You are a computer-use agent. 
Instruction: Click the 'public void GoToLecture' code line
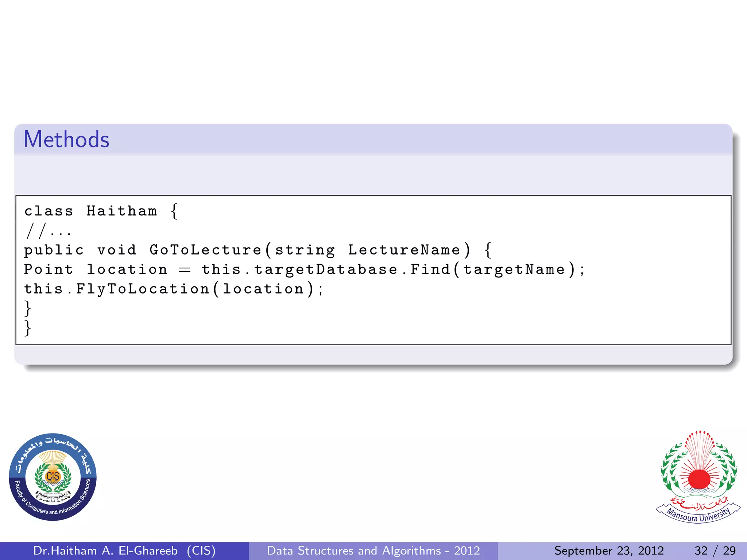tap(258, 250)
